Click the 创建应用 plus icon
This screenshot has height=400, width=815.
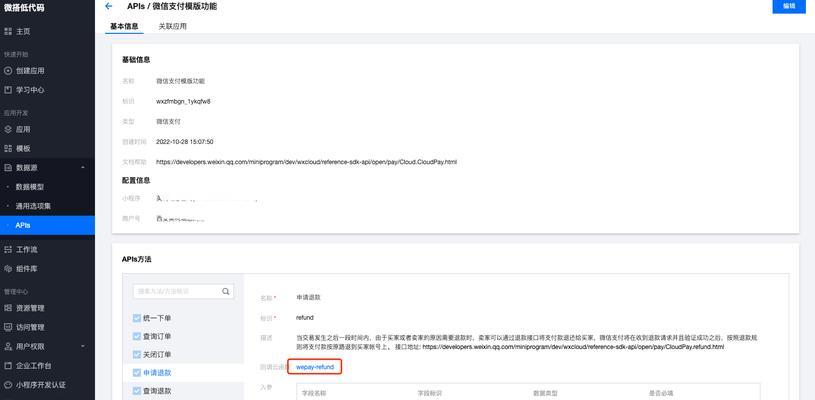pyautogui.click(x=8, y=71)
